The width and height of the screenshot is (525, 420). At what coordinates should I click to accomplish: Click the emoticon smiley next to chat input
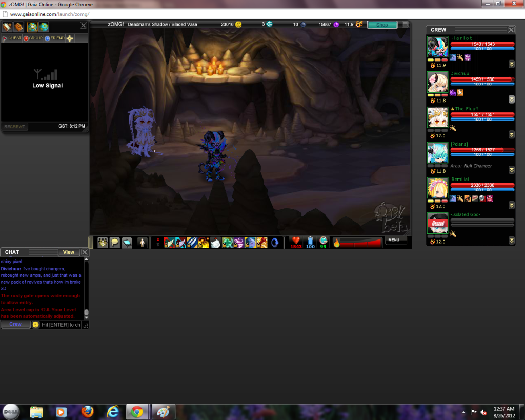pyautogui.click(x=35, y=325)
